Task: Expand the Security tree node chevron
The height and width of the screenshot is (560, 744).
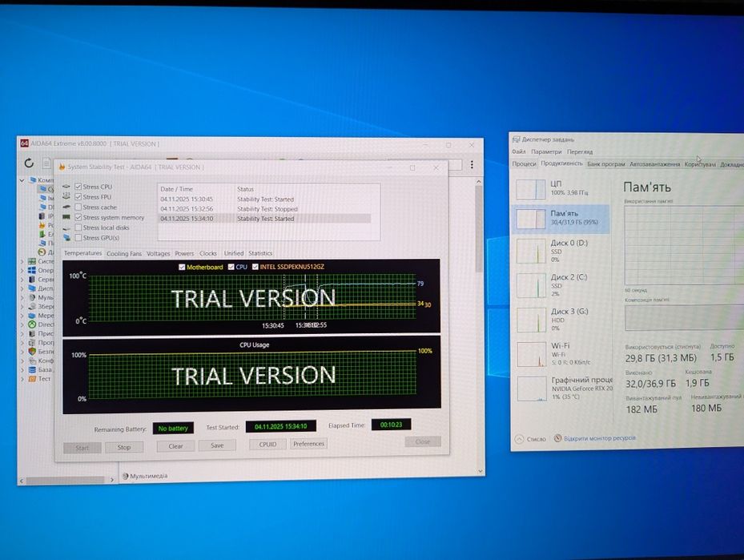Action: click(22, 351)
